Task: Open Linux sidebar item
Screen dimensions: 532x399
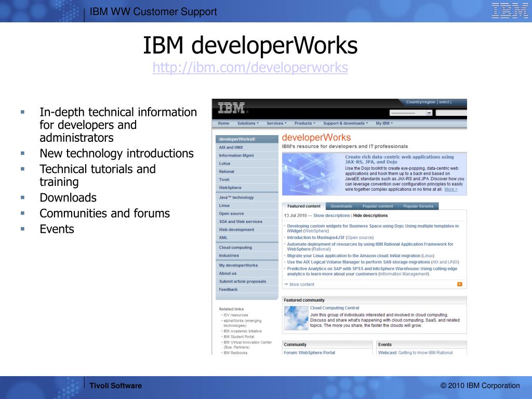Action: 247,206
